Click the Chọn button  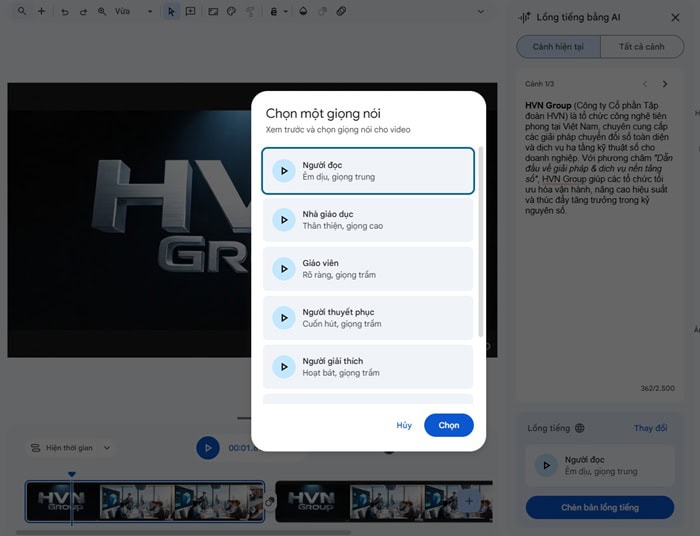click(448, 425)
